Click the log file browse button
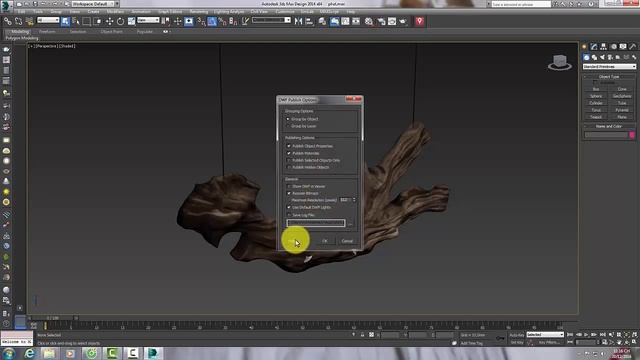Screen dimensions: 640x360 pos(350,223)
